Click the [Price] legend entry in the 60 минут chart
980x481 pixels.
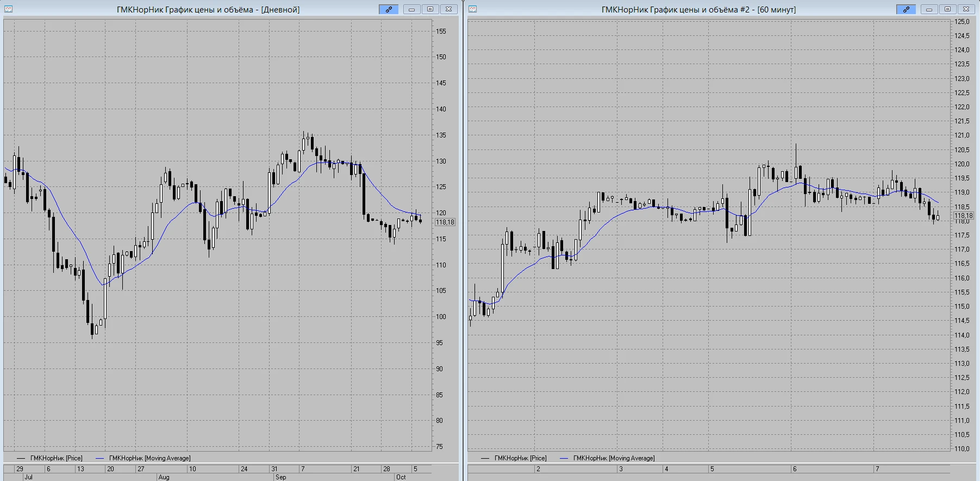[x=514, y=458]
